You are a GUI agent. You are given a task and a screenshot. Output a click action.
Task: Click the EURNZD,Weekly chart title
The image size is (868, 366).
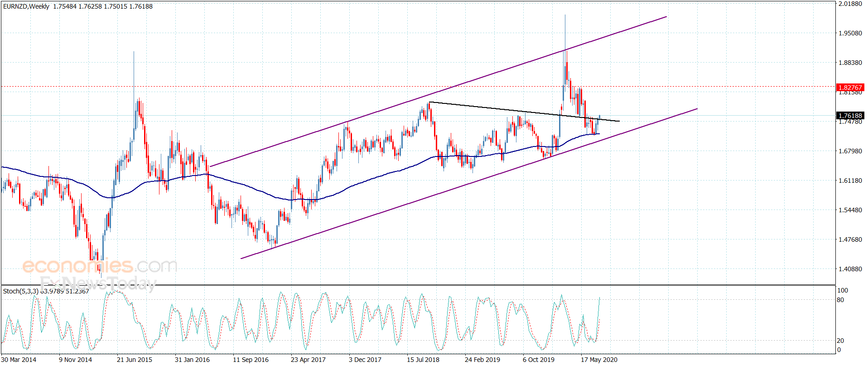26,6
